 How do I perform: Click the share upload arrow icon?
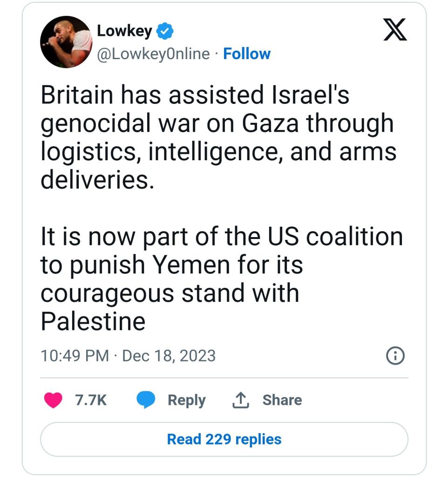[241, 400]
